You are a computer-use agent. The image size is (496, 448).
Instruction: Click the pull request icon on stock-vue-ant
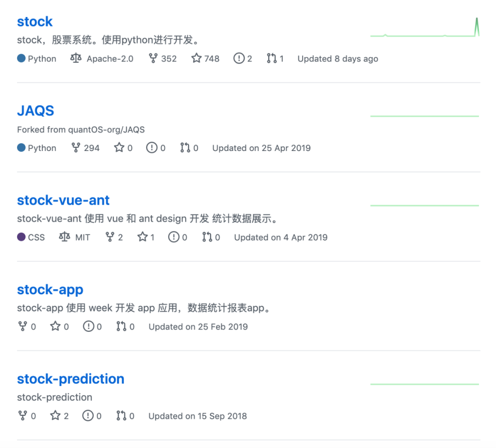coord(207,237)
